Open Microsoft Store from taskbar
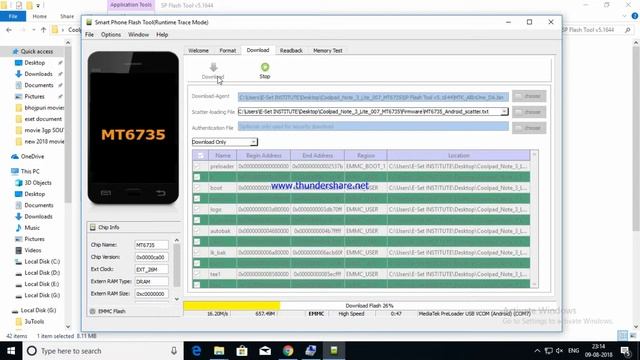640x360 pixels. click(242, 351)
